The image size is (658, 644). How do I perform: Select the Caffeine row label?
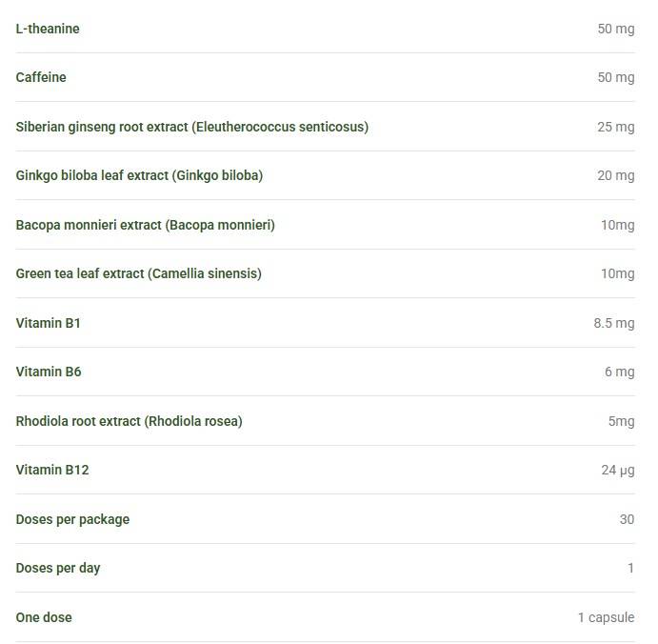point(41,77)
